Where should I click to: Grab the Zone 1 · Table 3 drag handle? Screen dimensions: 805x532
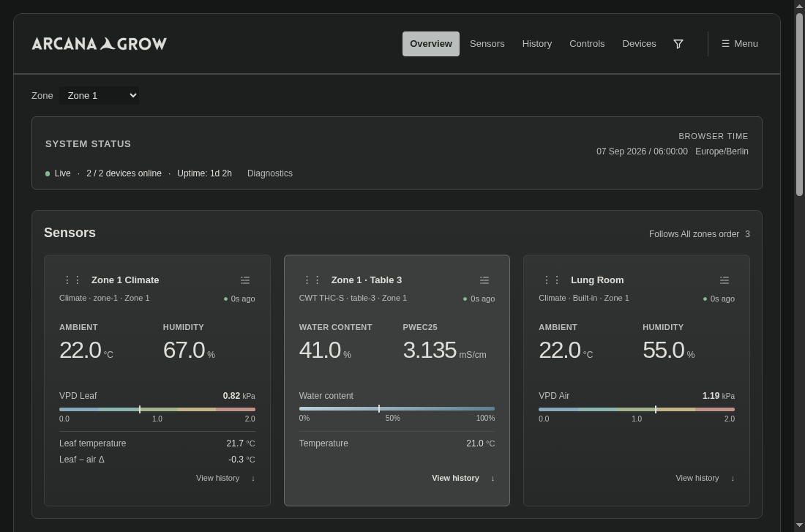point(312,280)
